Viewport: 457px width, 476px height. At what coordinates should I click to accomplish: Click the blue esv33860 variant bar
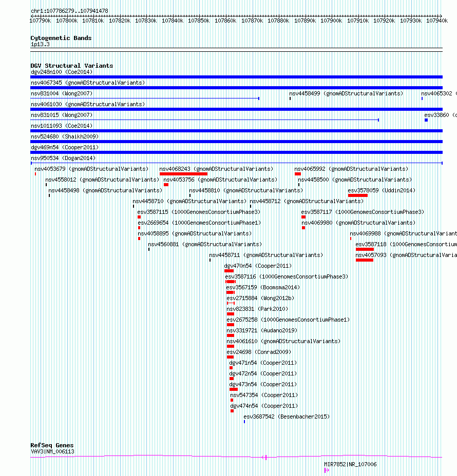(426, 120)
